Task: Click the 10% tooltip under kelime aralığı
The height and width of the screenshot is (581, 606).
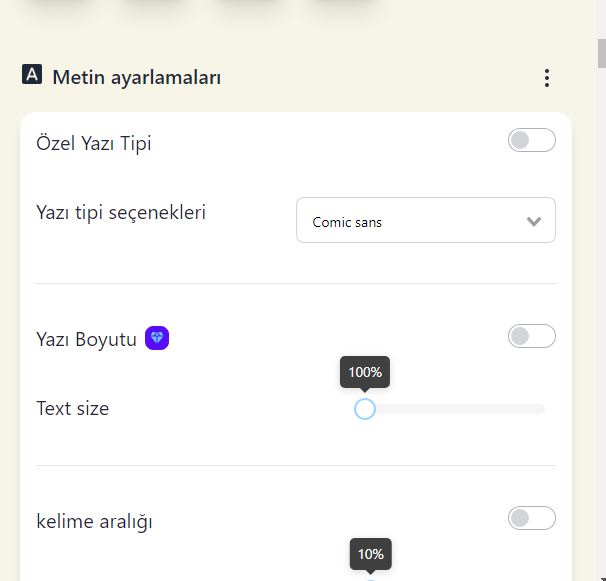Action: tap(371, 554)
